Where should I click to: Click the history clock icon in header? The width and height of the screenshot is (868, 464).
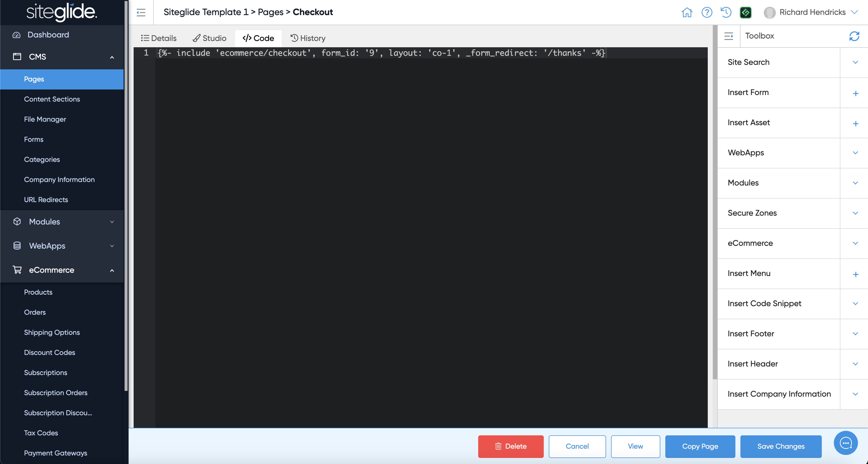[x=726, y=13]
